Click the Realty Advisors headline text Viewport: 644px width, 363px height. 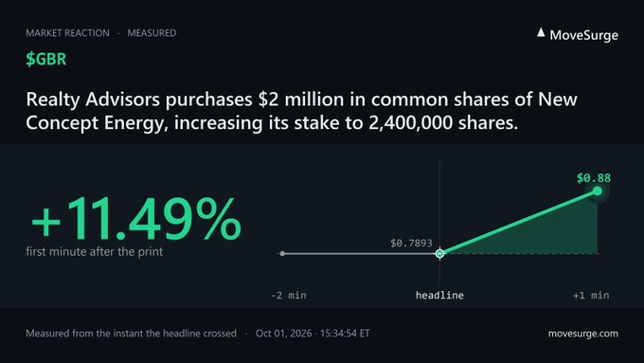click(301, 111)
